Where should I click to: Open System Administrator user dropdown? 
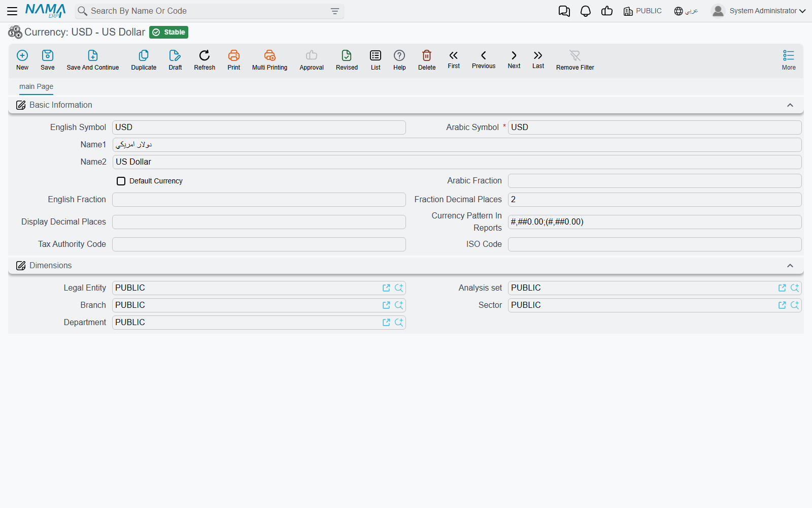(x=759, y=11)
